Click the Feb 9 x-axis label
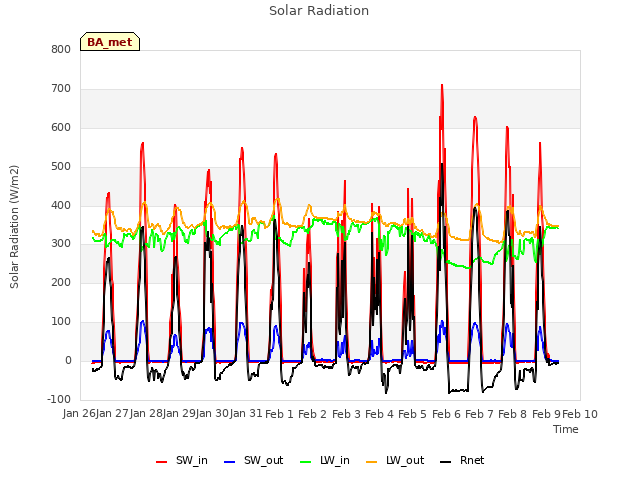The height and width of the screenshot is (480, 640). [547, 414]
